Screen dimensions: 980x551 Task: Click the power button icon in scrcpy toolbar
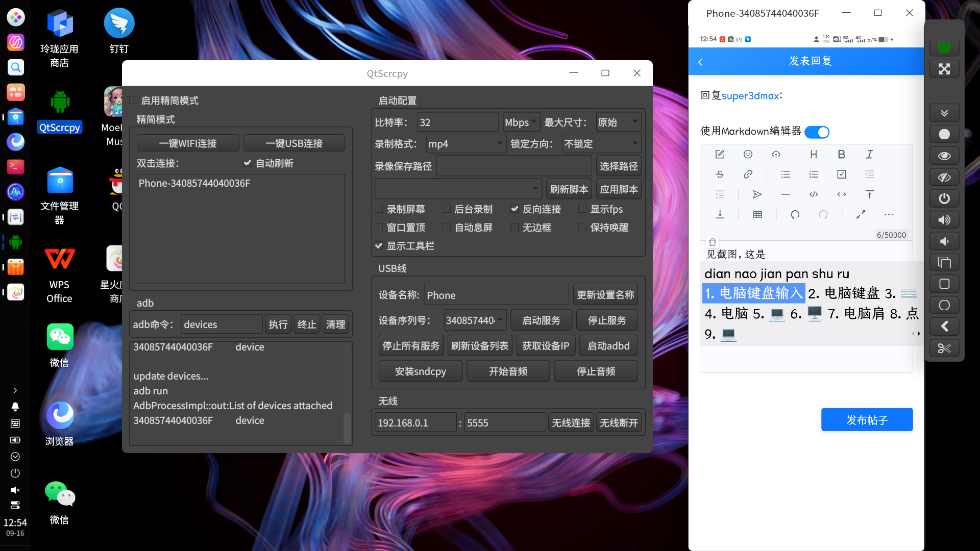tap(944, 198)
